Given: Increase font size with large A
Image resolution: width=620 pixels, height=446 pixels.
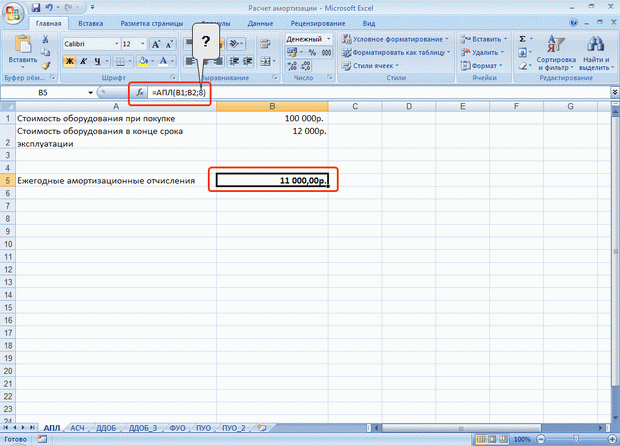Looking at the screenshot, I should pyautogui.click(x=156, y=44).
